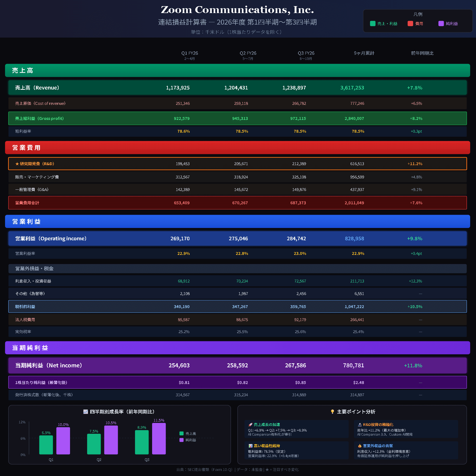Click the rocket icon beside 売上成長の加速

(250, 425)
